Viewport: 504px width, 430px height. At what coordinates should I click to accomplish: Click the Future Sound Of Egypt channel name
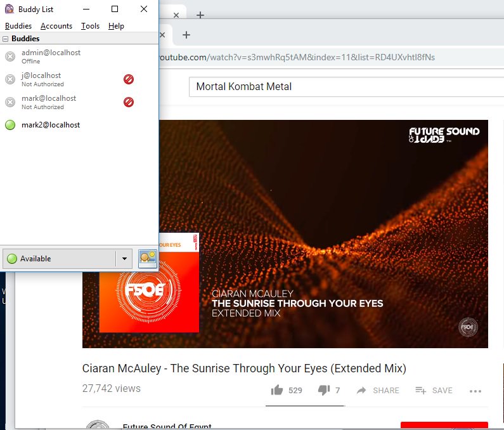point(167,426)
